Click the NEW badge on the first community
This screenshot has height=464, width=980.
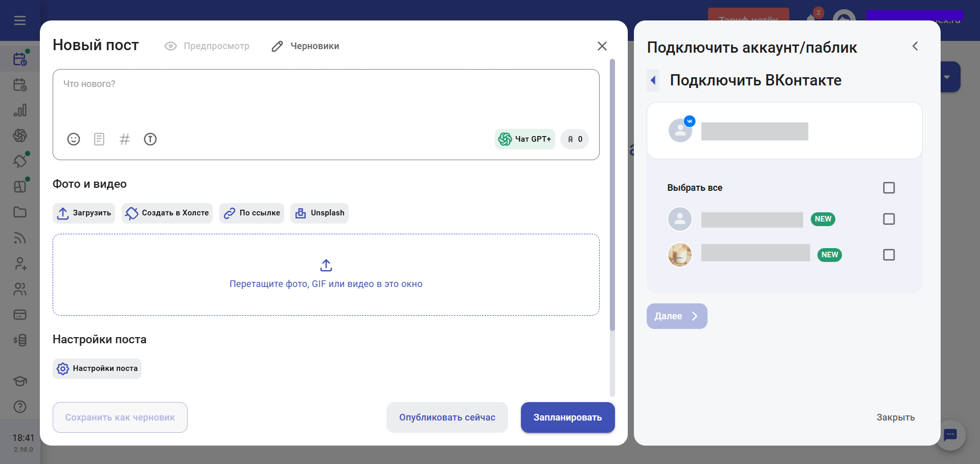823,219
